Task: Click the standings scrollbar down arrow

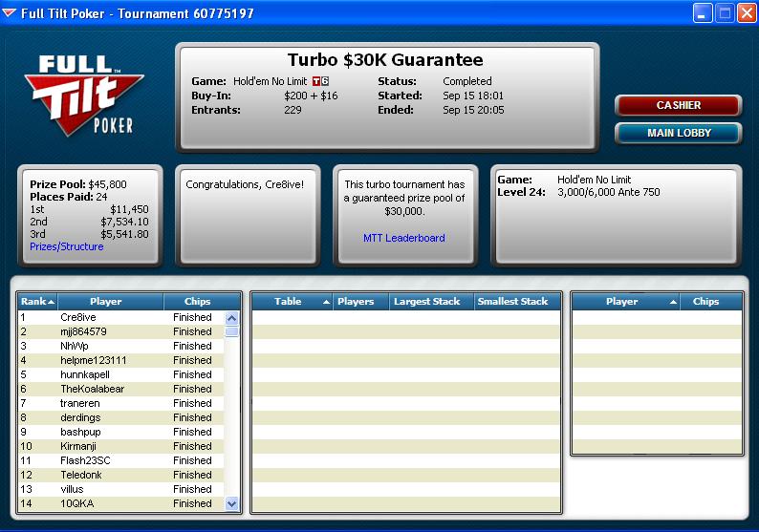Action: click(x=232, y=504)
